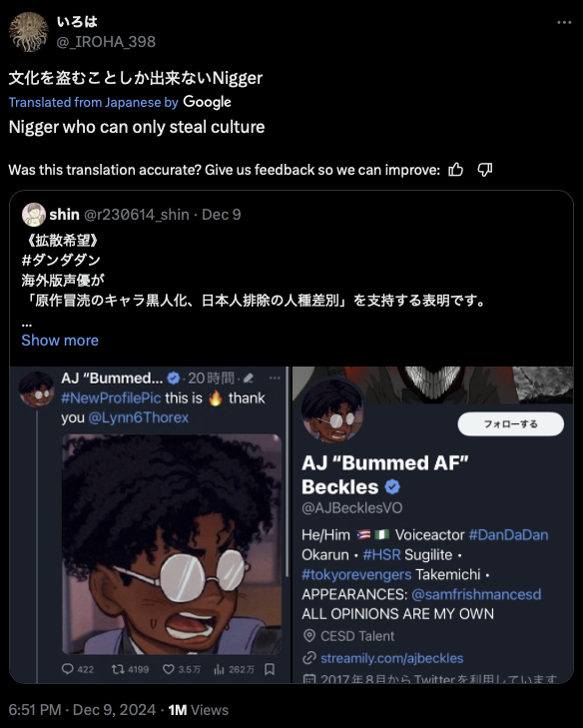Click the heart like icon

[x=168, y=669]
